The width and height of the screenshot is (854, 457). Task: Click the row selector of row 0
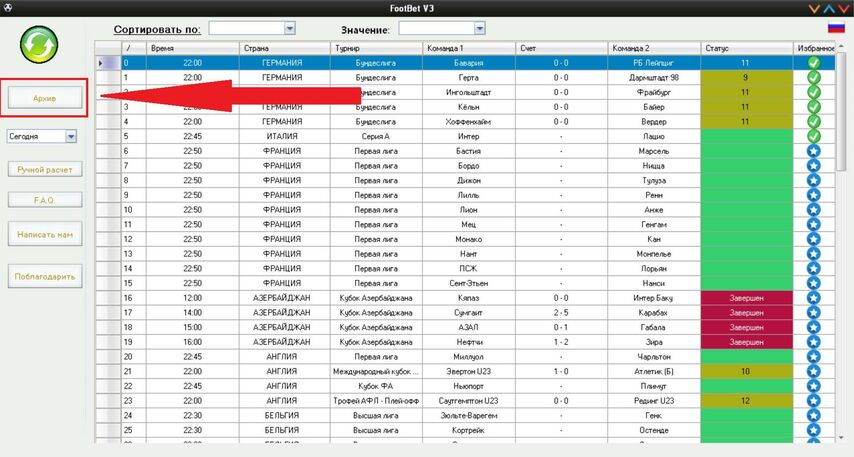108,63
